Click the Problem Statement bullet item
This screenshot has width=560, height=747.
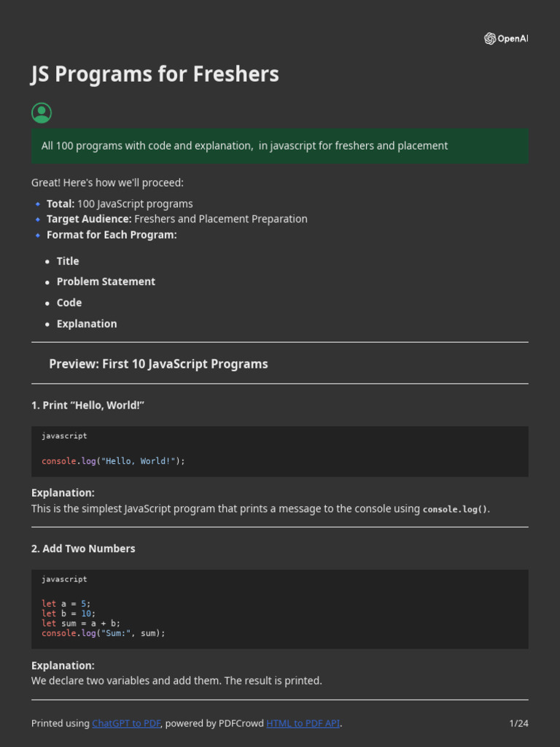pos(106,282)
